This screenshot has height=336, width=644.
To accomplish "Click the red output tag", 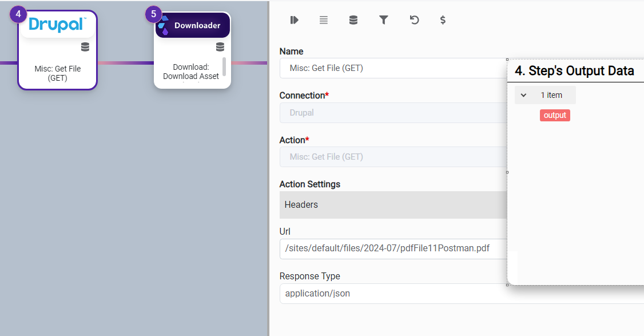I will (x=555, y=115).
